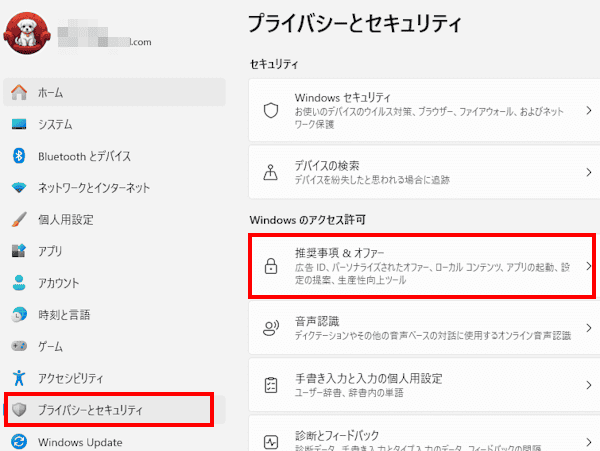
Task: Click padlock icon on 推奨事項 & オファー card
Action: [x=271, y=265]
